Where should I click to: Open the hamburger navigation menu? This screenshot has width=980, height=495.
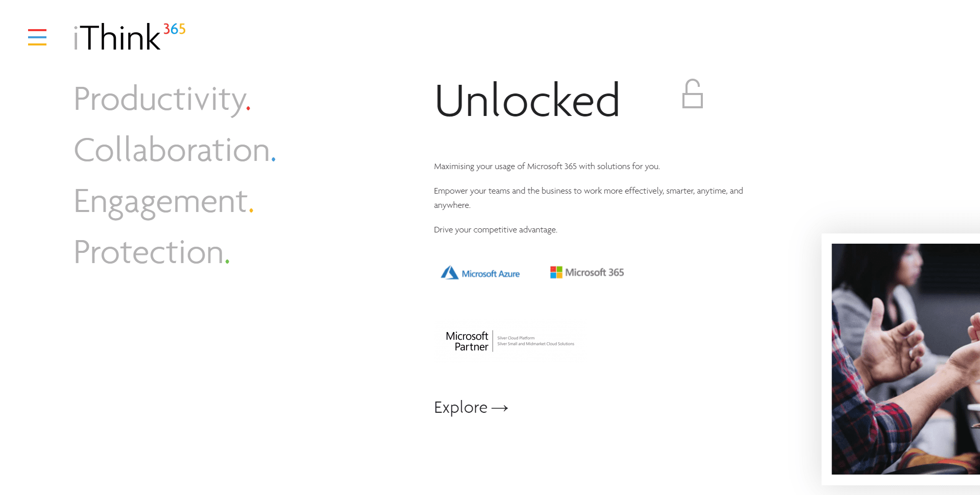coord(37,37)
